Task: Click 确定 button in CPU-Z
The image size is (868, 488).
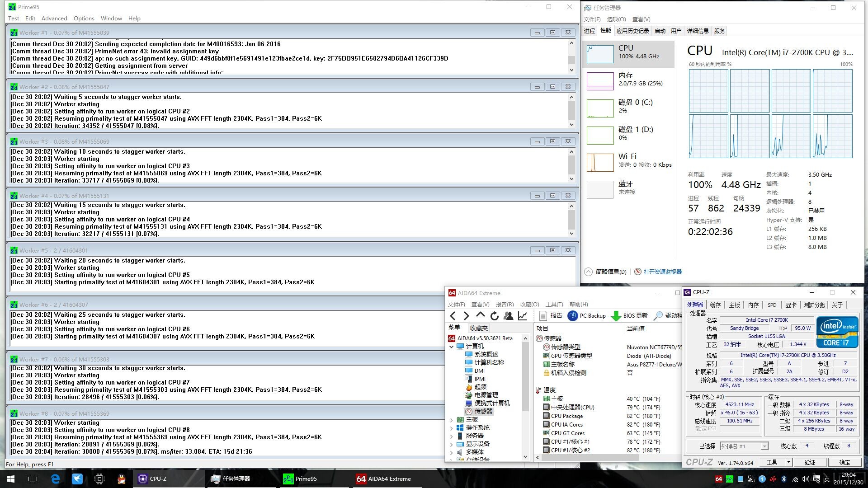Action: (x=844, y=462)
